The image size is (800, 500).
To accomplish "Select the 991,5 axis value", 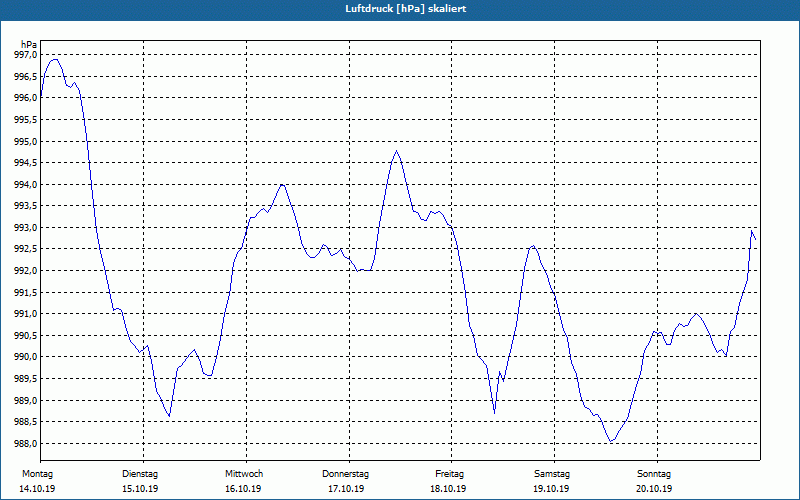I will pyautogui.click(x=27, y=292).
